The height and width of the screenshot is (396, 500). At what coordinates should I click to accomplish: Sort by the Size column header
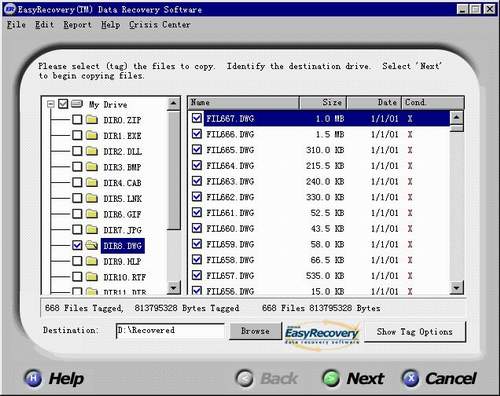(x=323, y=103)
